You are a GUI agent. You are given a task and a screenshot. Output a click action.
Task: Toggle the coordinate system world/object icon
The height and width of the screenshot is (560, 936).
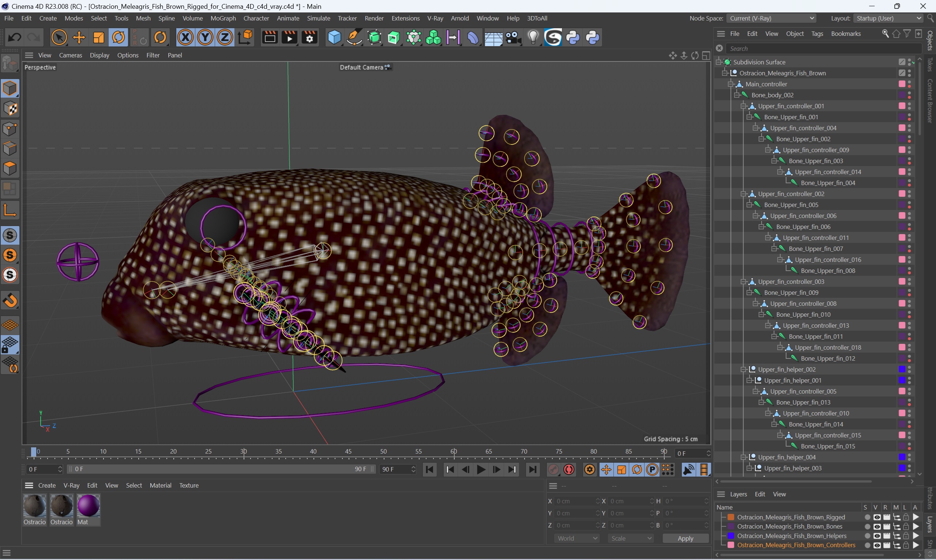(245, 37)
